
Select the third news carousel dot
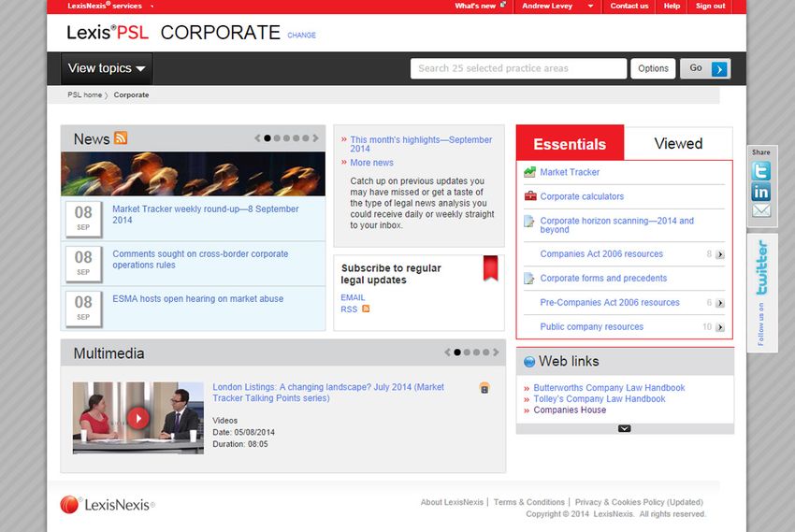click(286, 137)
